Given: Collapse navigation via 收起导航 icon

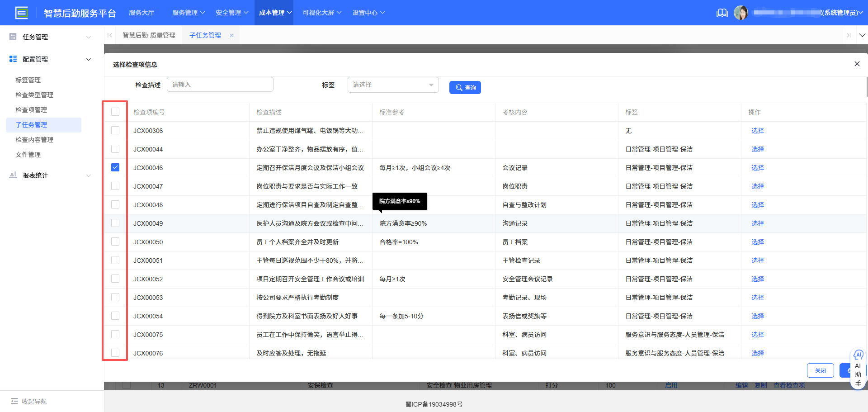Looking at the screenshot, I should click(15, 401).
